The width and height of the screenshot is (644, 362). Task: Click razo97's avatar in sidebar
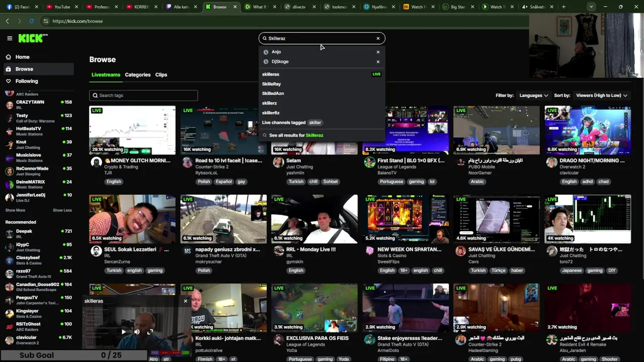click(x=9, y=274)
